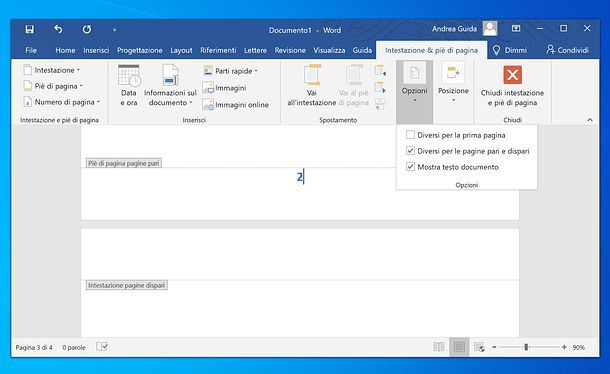The height and width of the screenshot is (374, 610).
Task: Switch to Web Layout view
Action: click(479, 347)
